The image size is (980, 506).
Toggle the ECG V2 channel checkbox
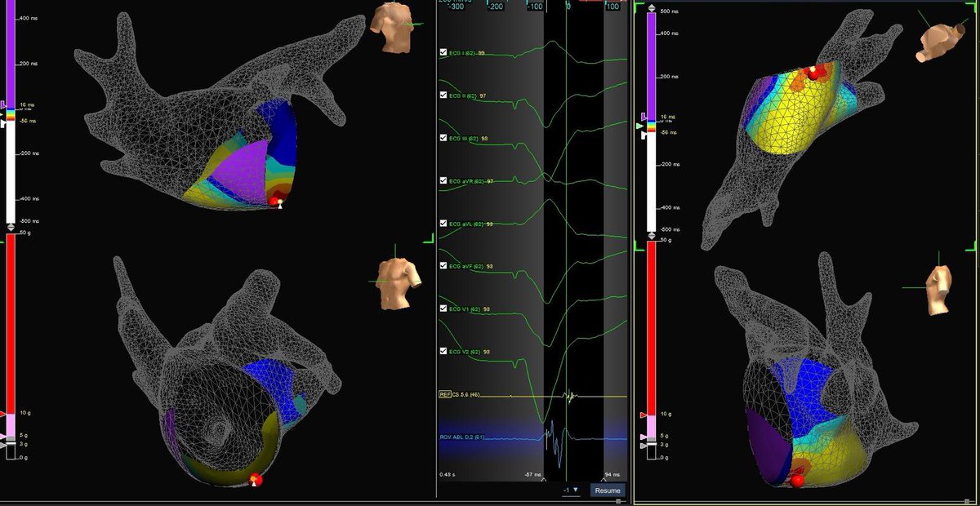pyautogui.click(x=443, y=351)
